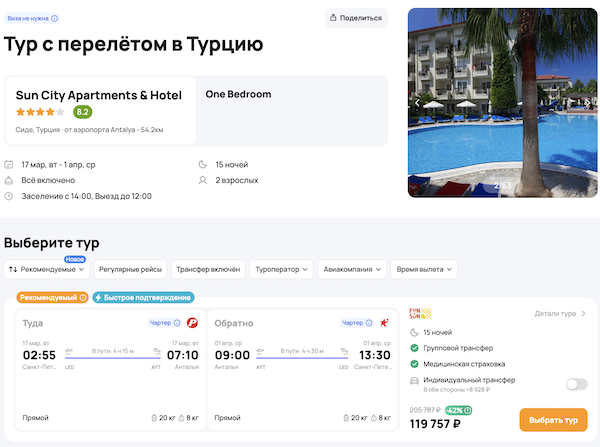Click the info icon on 'Рекомендуемый' badge
This screenshot has height=447, width=600.
(82, 297)
